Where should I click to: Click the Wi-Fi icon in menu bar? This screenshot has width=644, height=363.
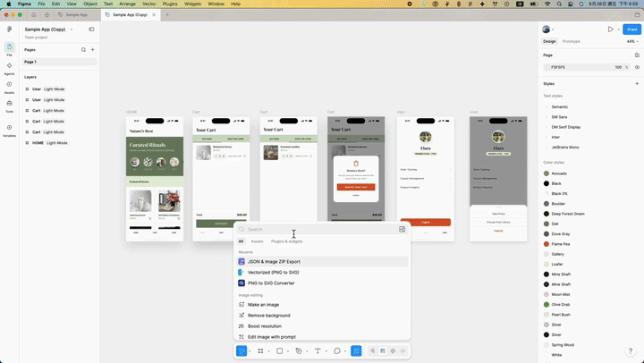pyautogui.click(x=547, y=4)
